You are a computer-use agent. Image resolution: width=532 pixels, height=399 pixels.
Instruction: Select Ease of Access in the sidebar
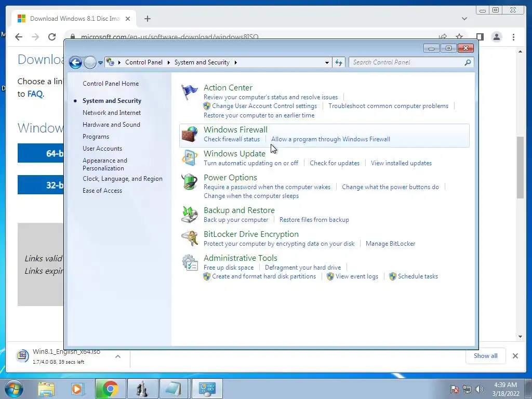pyautogui.click(x=102, y=190)
